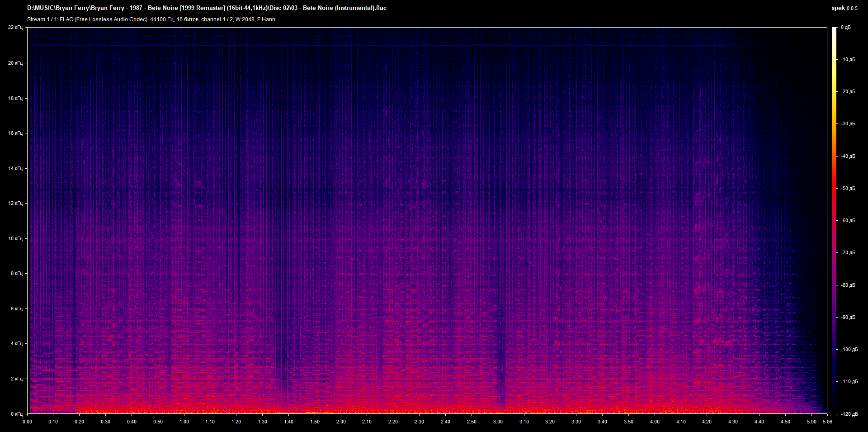Screen dimensions: 868x432
Task: Click the 5:00 time axis label
Action: 811,422
